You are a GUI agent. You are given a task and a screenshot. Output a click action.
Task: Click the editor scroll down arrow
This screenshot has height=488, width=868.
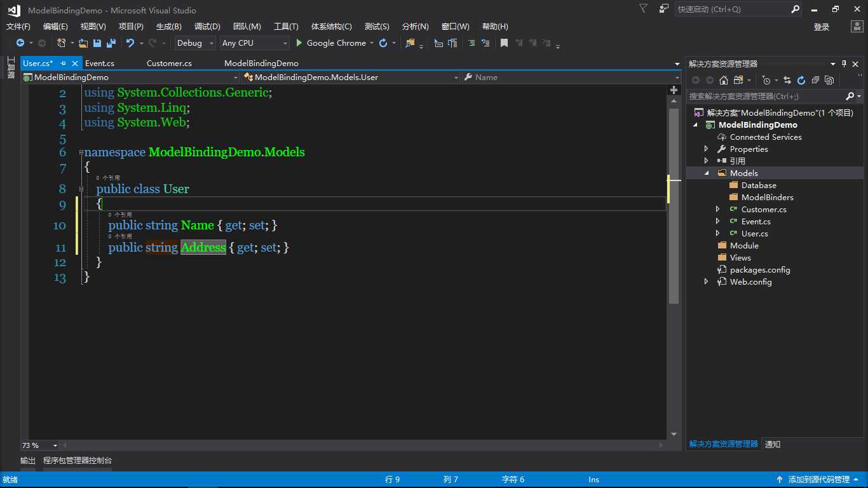click(674, 434)
